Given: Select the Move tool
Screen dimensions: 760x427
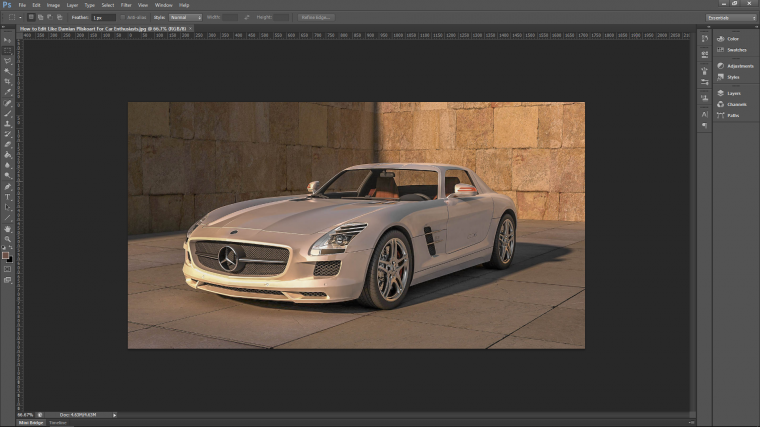Looking at the screenshot, I should (x=7, y=40).
